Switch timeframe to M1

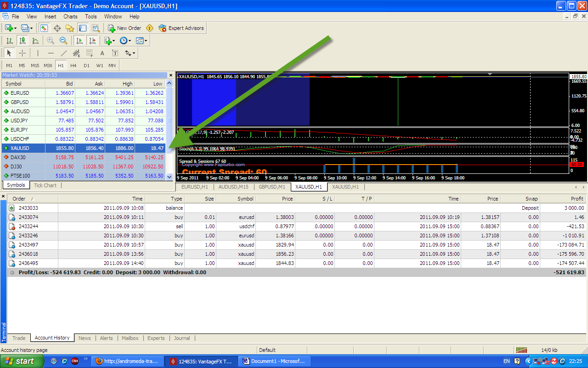pyautogui.click(x=9, y=65)
